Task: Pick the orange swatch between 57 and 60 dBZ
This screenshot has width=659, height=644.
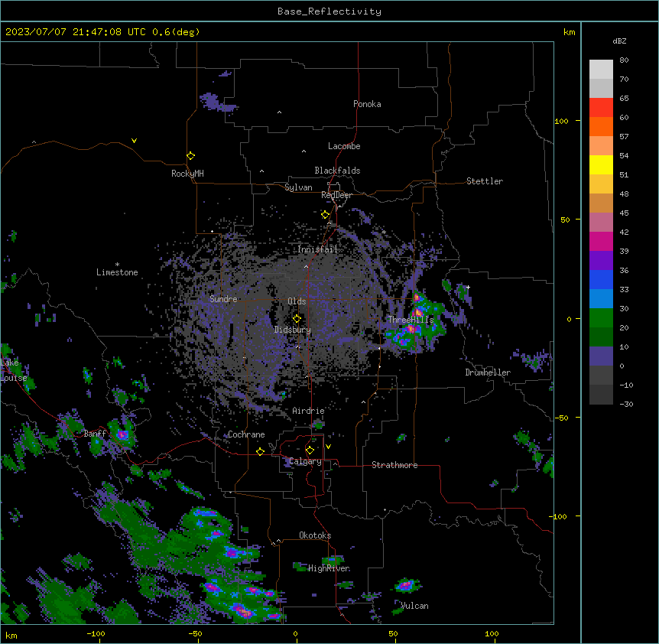Action: click(601, 126)
